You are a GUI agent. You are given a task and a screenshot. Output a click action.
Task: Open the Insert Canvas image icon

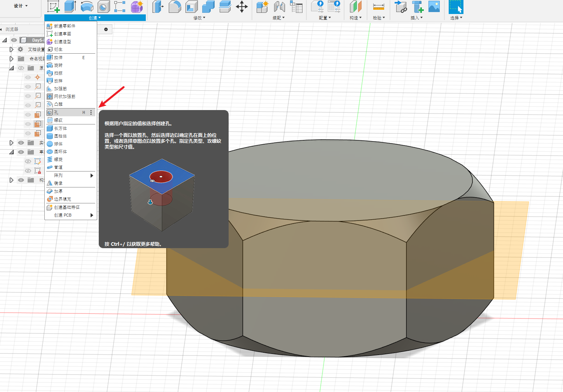[434, 7]
